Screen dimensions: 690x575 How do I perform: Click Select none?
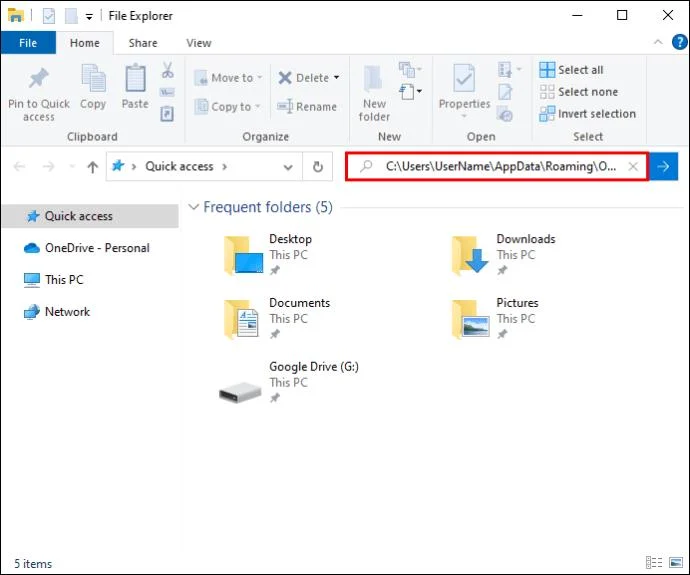[579, 92]
